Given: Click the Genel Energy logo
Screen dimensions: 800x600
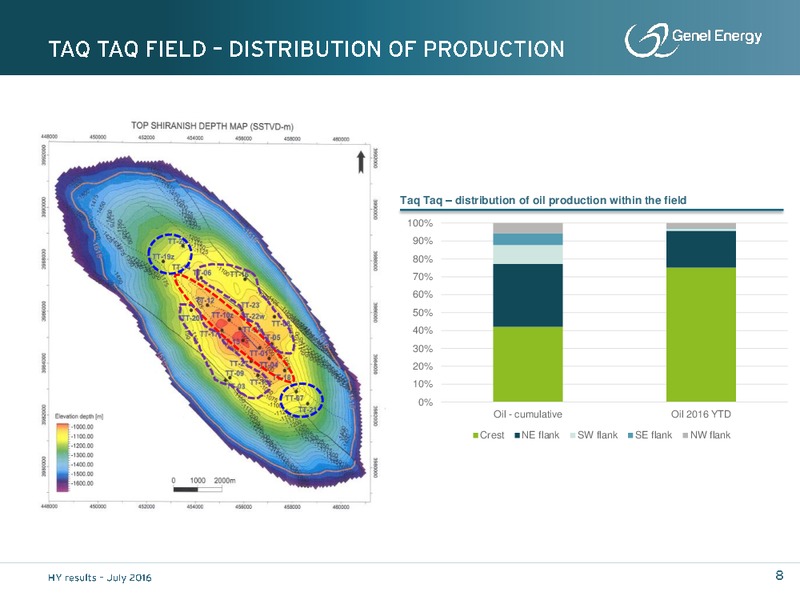Looking at the screenshot, I should pos(693,39).
